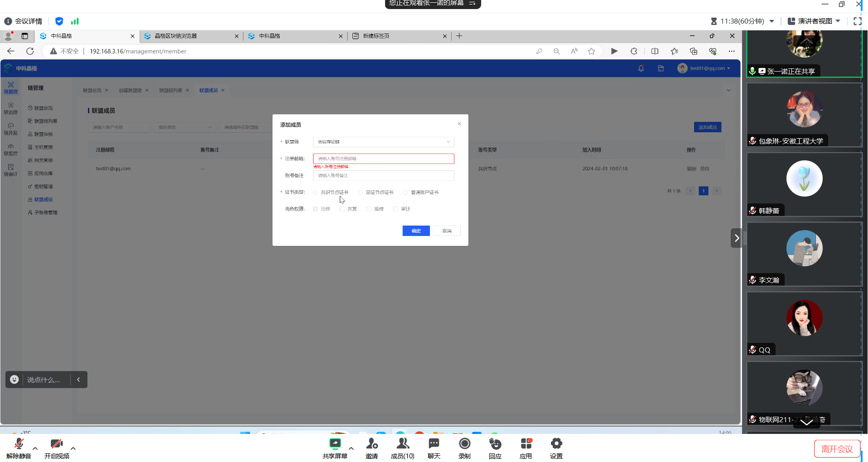This screenshot has height=462, width=868.
Task: Click the blue 确定 confirm button
Action: [x=416, y=231]
